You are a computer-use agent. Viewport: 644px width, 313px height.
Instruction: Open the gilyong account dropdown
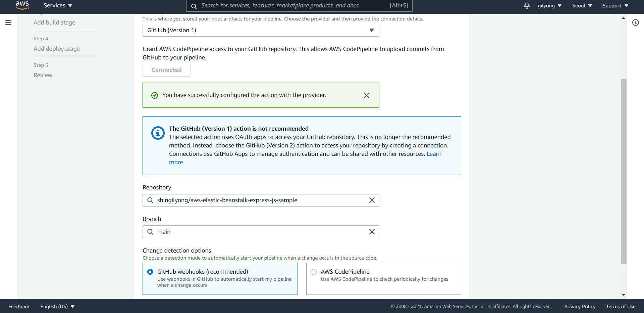tap(550, 6)
